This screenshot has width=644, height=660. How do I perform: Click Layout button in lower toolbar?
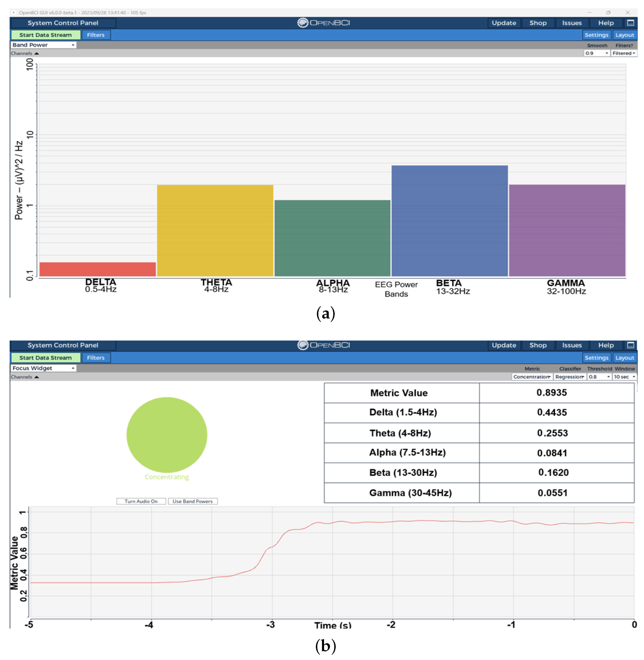point(624,358)
